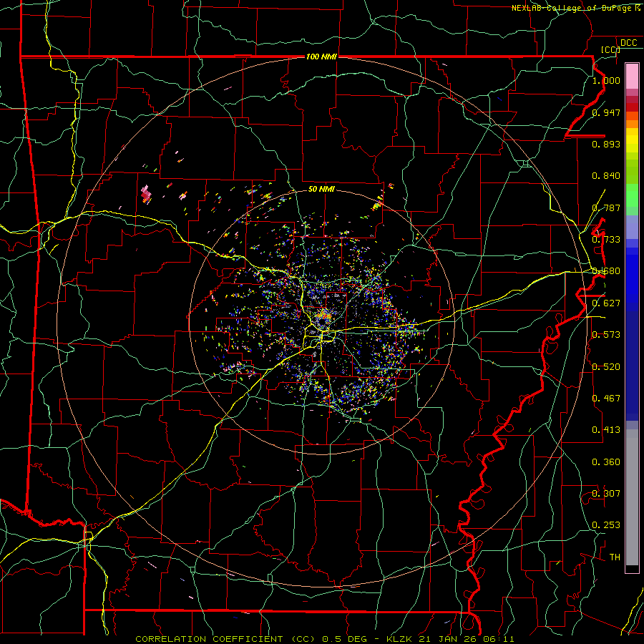The height and width of the screenshot is (644, 644).
Task: Click the light periwinkle segment of color scale
Action: (x=632, y=227)
